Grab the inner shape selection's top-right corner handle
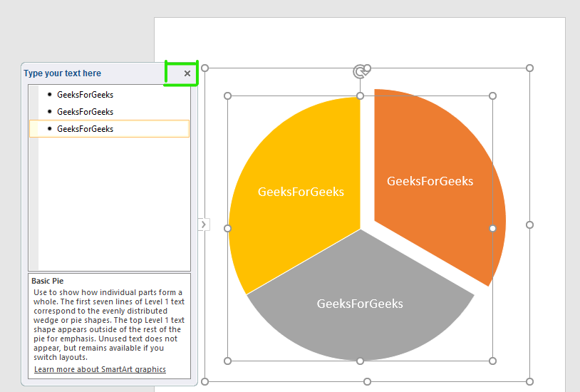This screenshot has width=580, height=392. pyautogui.click(x=492, y=96)
